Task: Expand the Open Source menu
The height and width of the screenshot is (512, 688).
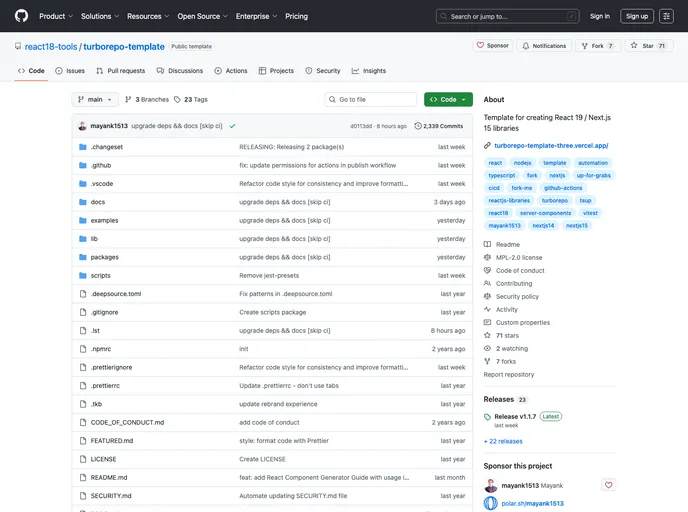Action: (x=202, y=16)
